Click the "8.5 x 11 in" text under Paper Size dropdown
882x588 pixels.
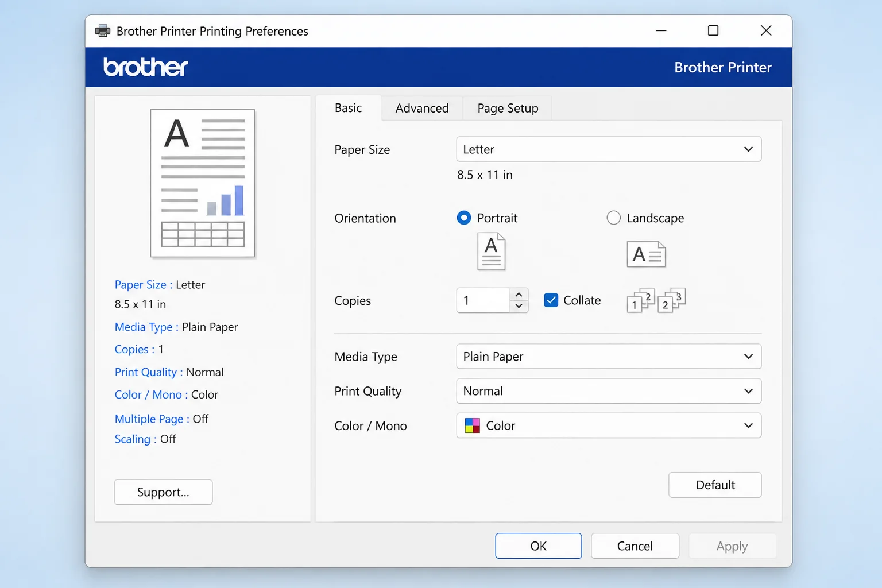[x=485, y=175]
